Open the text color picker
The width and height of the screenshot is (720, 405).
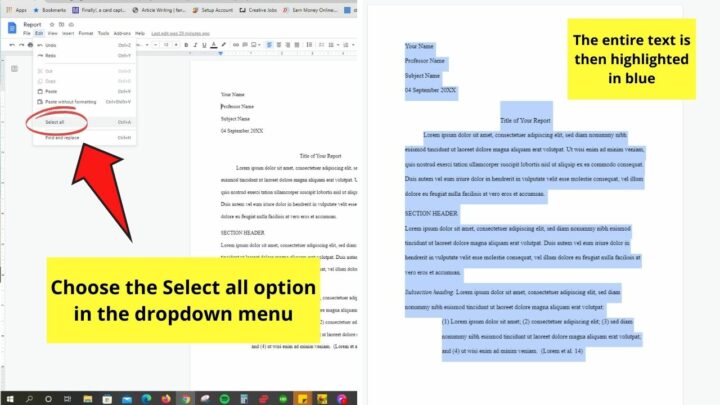point(214,45)
